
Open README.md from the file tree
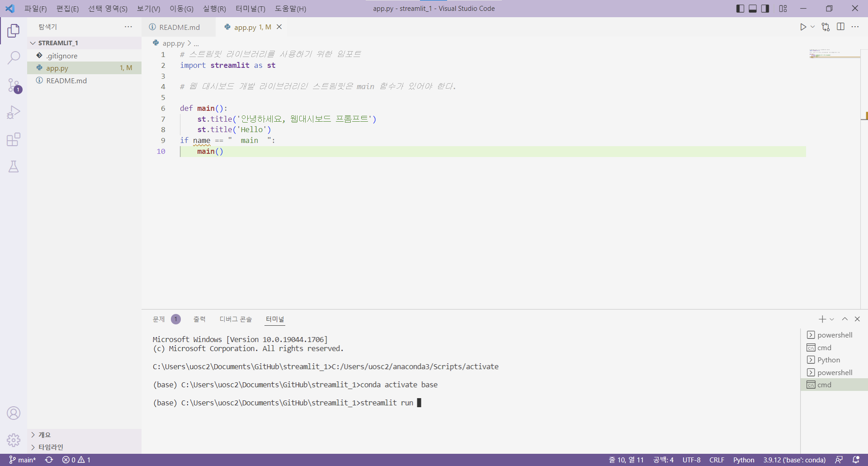[84, 81]
